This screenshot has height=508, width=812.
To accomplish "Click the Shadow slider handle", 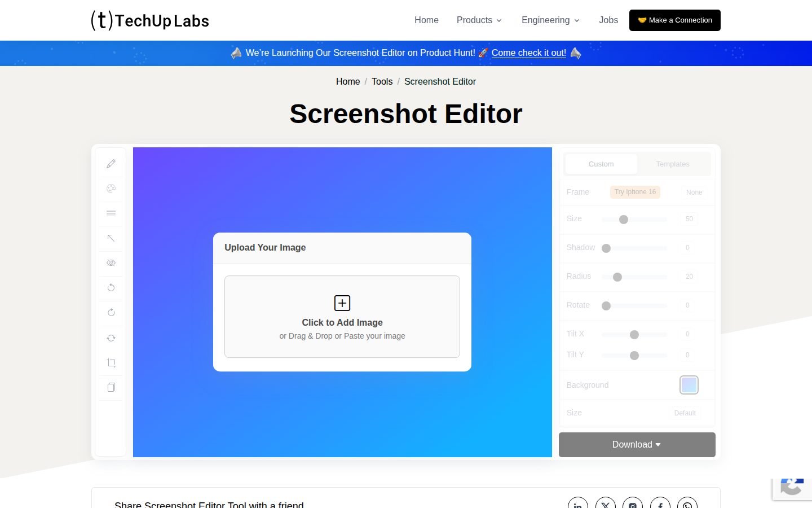I will (x=606, y=248).
